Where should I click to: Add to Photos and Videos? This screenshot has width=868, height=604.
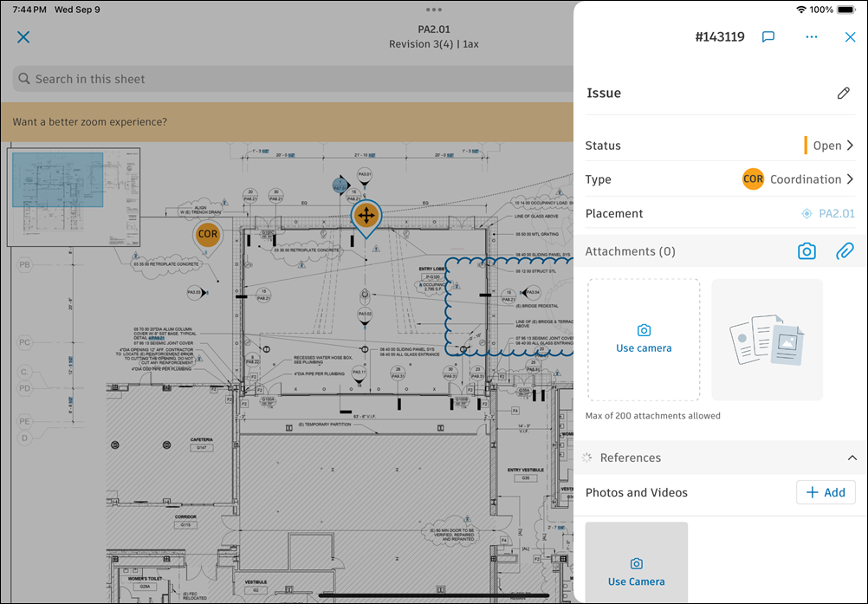pyautogui.click(x=826, y=492)
